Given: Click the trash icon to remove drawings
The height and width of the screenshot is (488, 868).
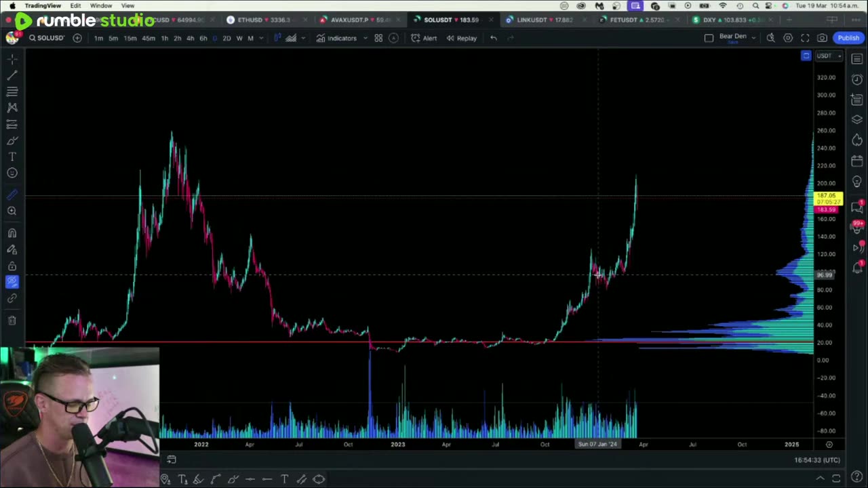Looking at the screenshot, I should point(12,320).
